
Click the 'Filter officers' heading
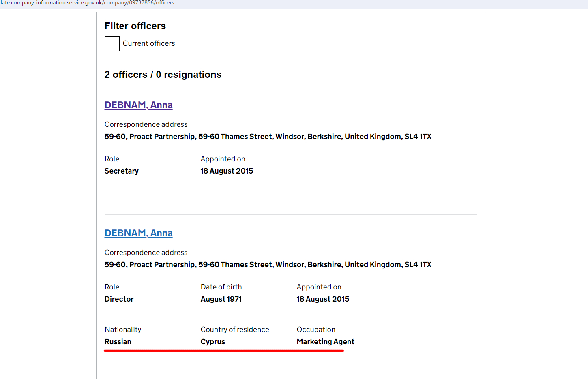coord(135,26)
